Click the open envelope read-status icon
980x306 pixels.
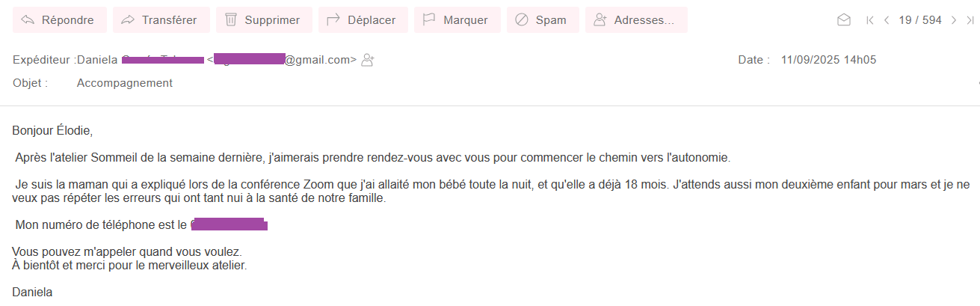pos(844,20)
